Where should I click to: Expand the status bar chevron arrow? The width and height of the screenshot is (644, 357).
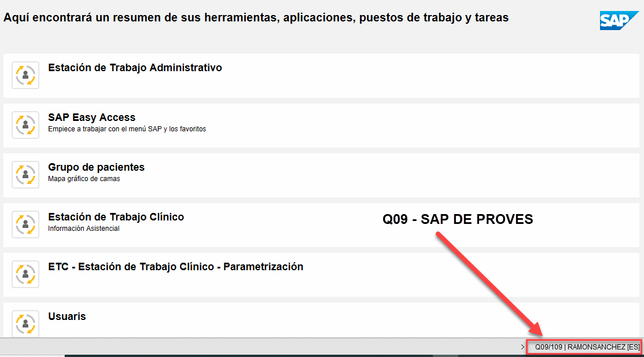[x=522, y=347]
